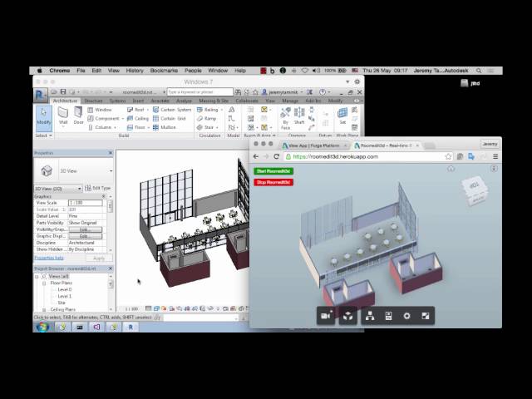Open viewer settings gear icon
This screenshot has height=399, width=532.
pos(406,316)
